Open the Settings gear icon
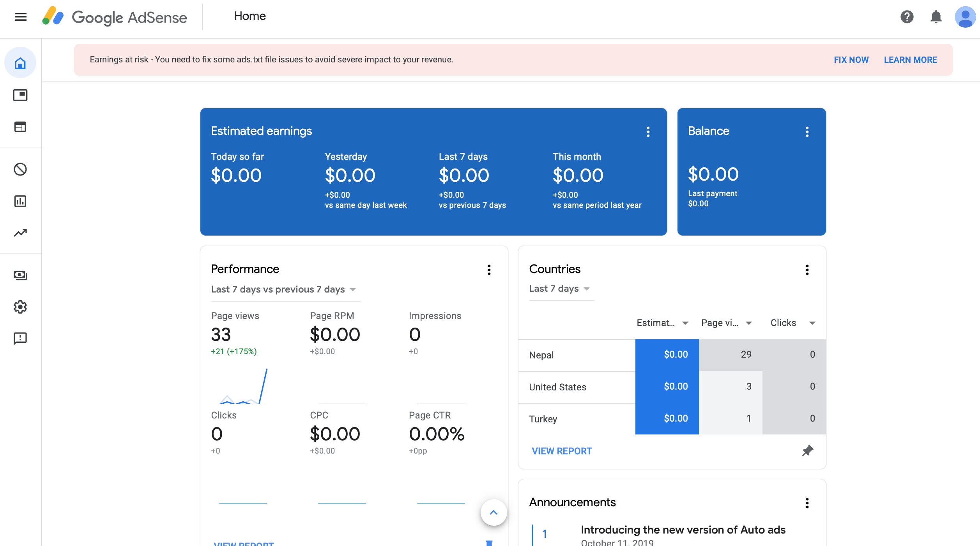This screenshot has width=980, height=546. pos(20,307)
